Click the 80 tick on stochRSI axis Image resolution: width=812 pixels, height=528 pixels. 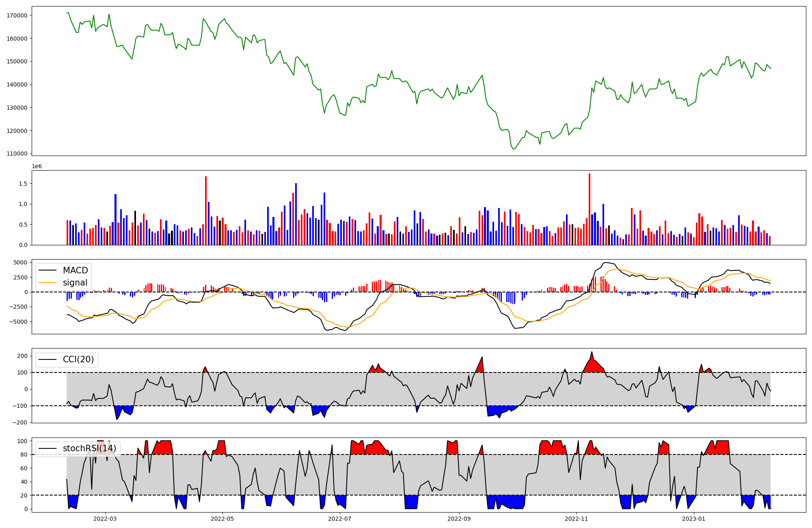[24, 455]
